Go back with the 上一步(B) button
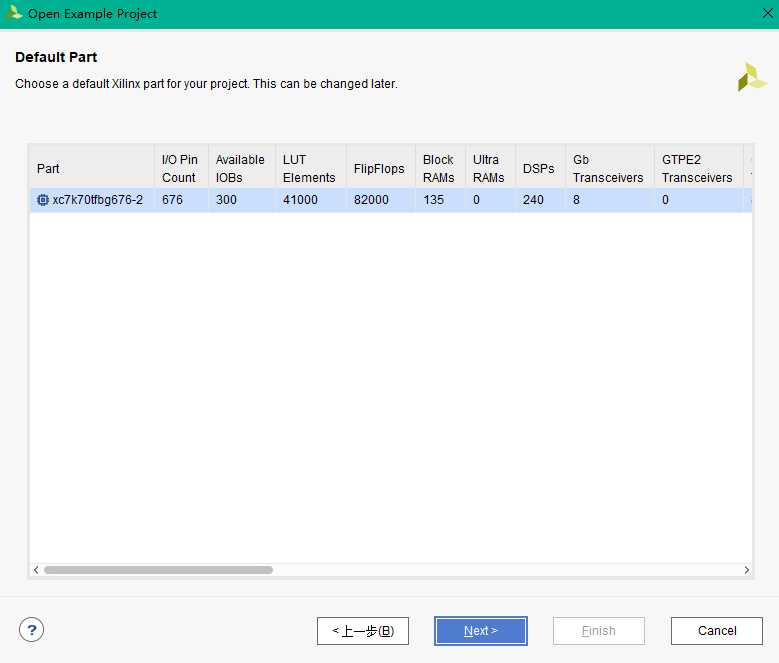Viewport: 779px width, 663px height. point(363,631)
